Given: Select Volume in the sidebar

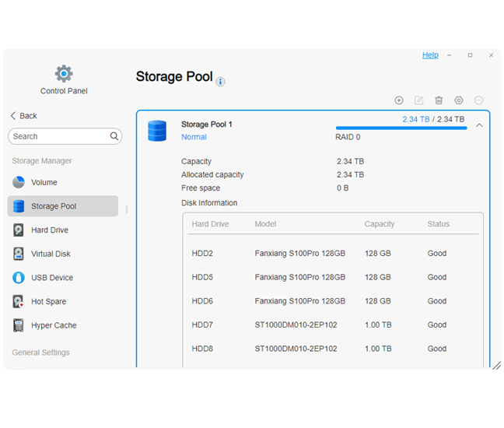Looking at the screenshot, I should click(44, 183).
